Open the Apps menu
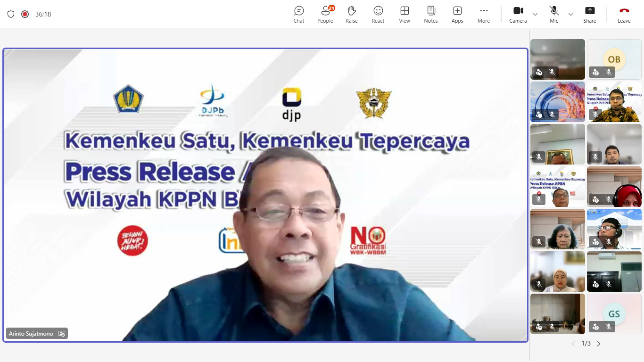The image size is (644, 362). coord(457,14)
